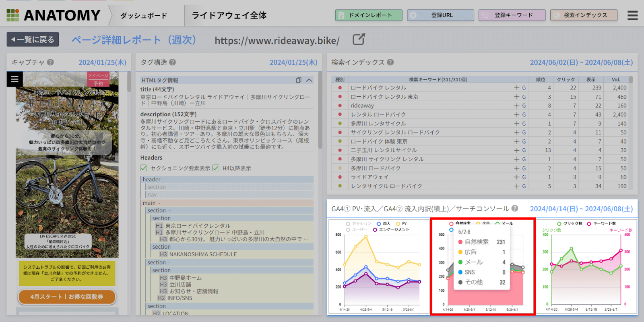Click G icon in rideaway keyword row
This screenshot has height=322, width=644.
[524, 106]
